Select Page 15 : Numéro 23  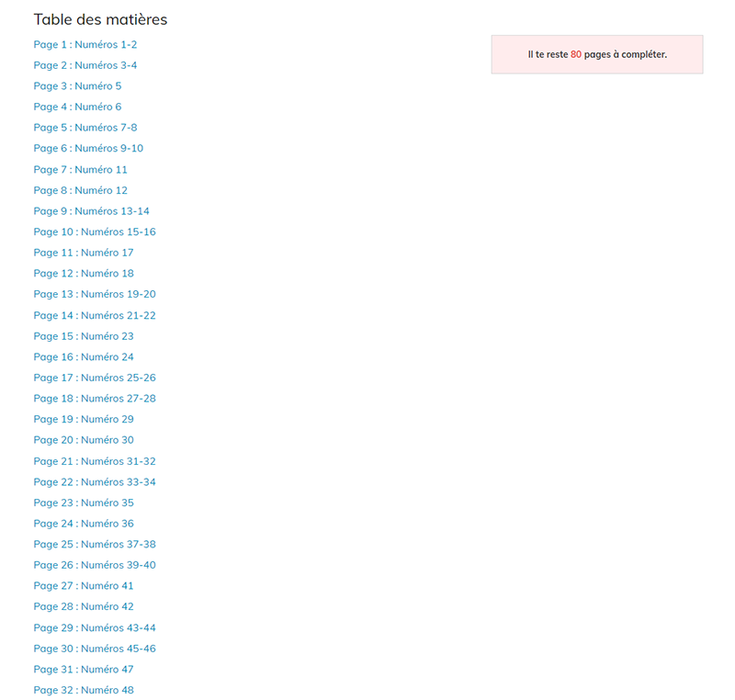coord(84,336)
